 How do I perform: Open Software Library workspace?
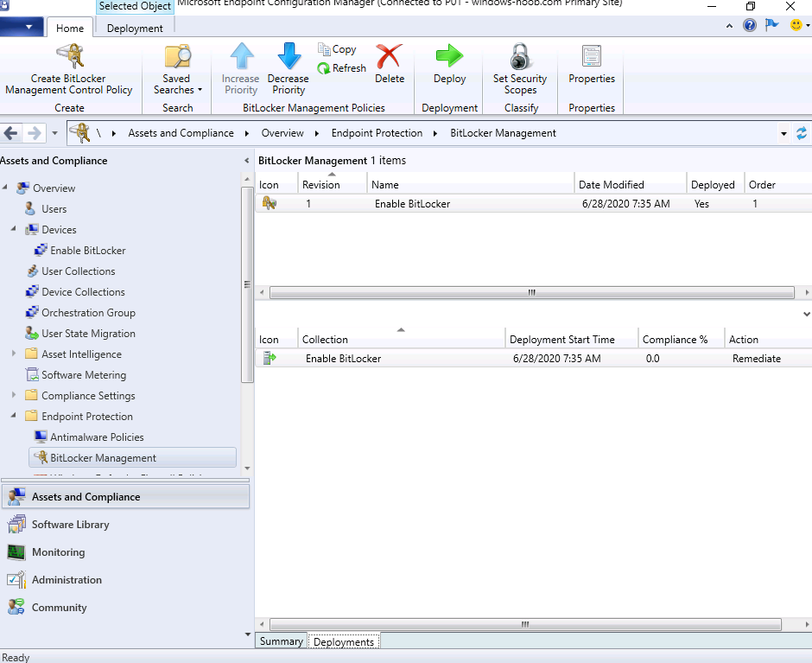(125, 525)
